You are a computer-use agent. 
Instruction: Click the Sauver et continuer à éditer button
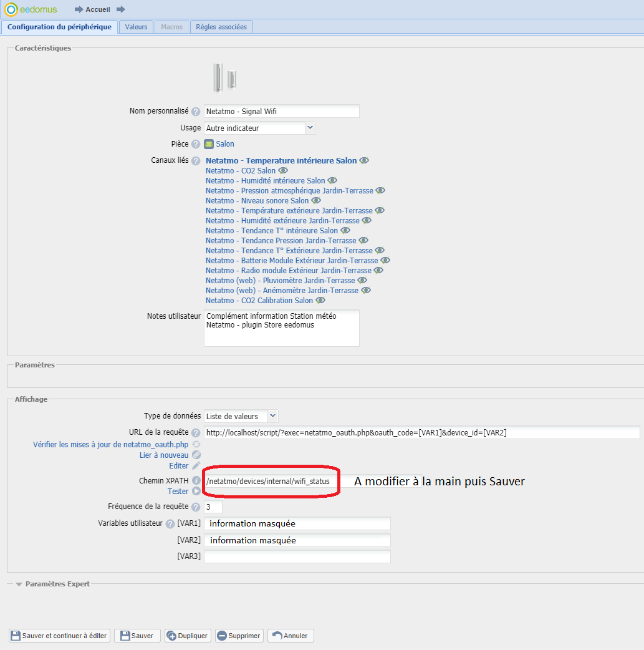60,636
